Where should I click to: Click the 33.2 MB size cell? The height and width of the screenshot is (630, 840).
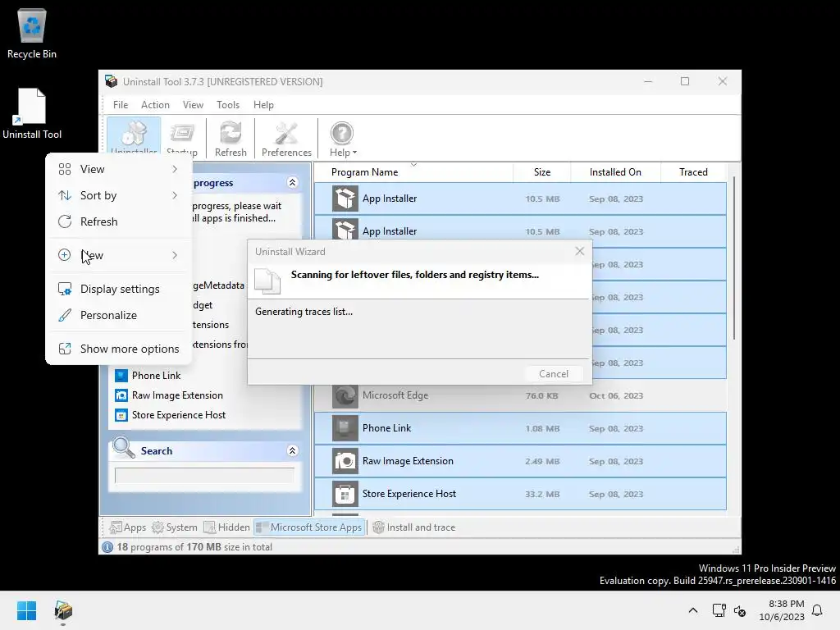coord(542,494)
